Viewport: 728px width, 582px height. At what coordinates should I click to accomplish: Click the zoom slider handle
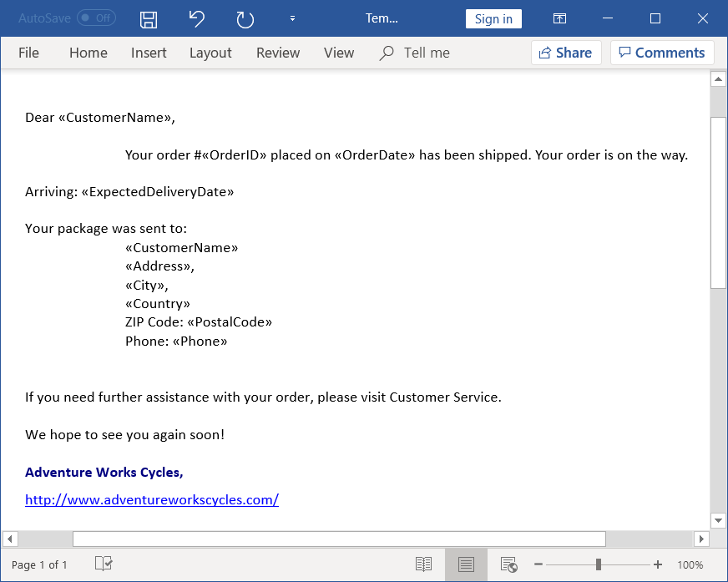click(599, 564)
